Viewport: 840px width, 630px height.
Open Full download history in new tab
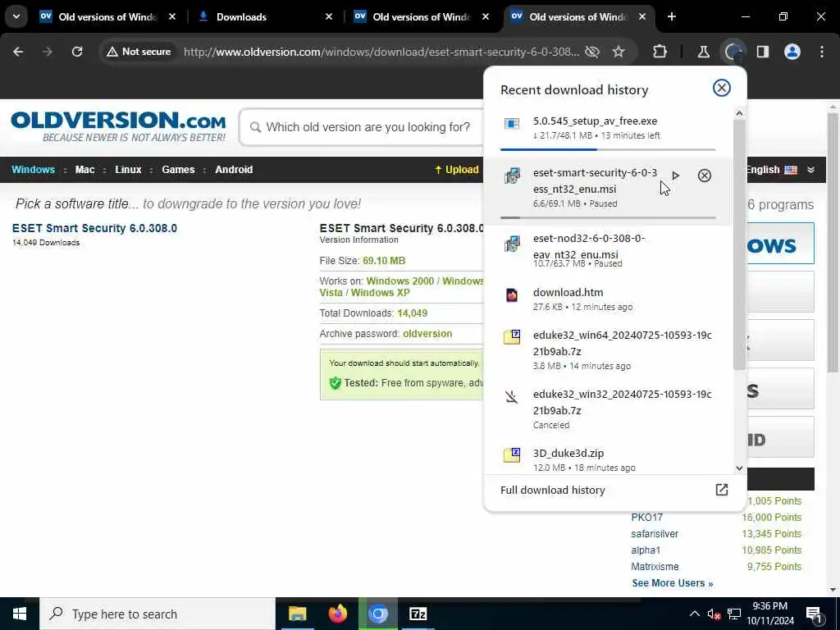[722, 490]
